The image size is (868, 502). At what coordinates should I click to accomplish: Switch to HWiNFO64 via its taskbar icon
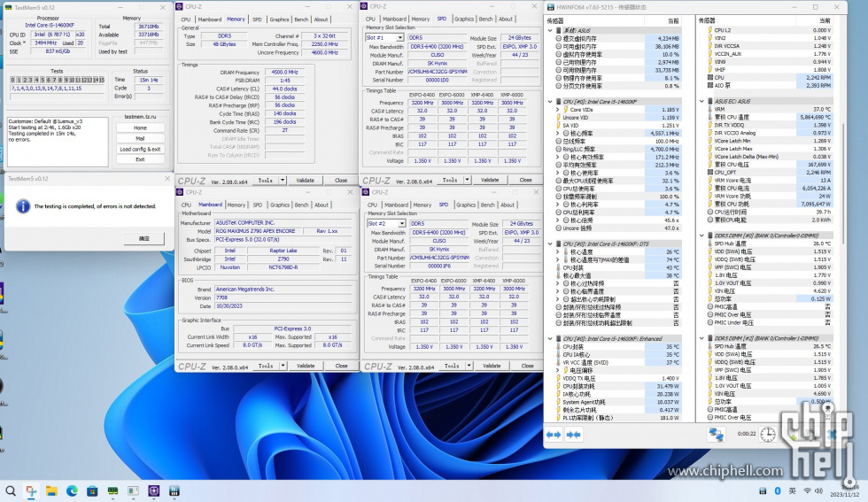tap(174, 490)
